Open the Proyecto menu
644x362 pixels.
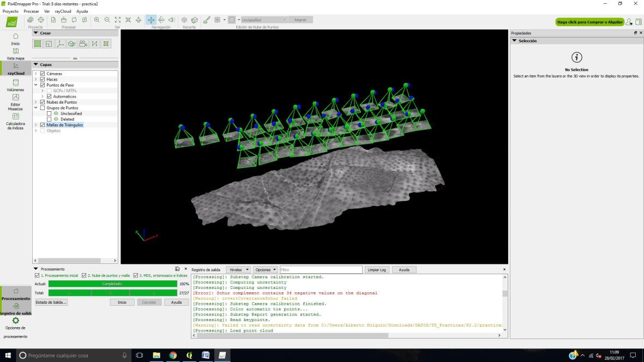(10, 11)
